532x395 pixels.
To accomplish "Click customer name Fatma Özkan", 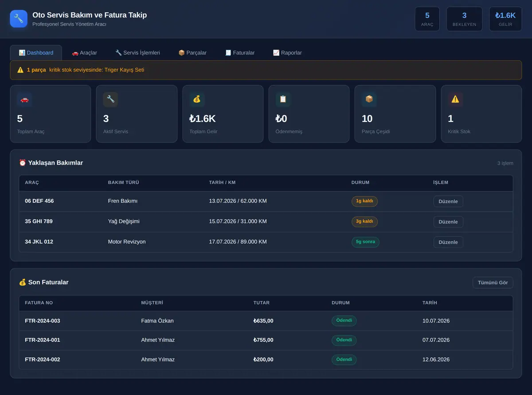I will click(x=157, y=321).
